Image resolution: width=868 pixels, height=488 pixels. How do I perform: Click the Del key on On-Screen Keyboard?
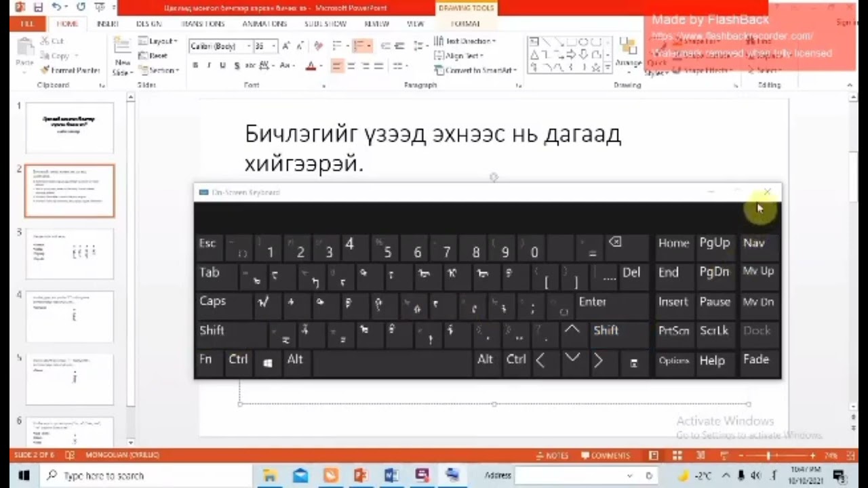pyautogui.click(x=635, y=276)
